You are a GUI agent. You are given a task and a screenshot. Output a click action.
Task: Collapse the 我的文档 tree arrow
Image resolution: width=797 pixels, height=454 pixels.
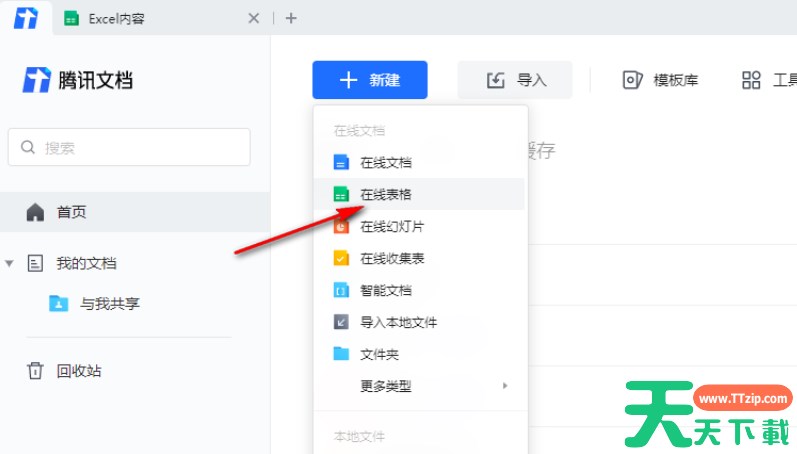tap(10, 264)
